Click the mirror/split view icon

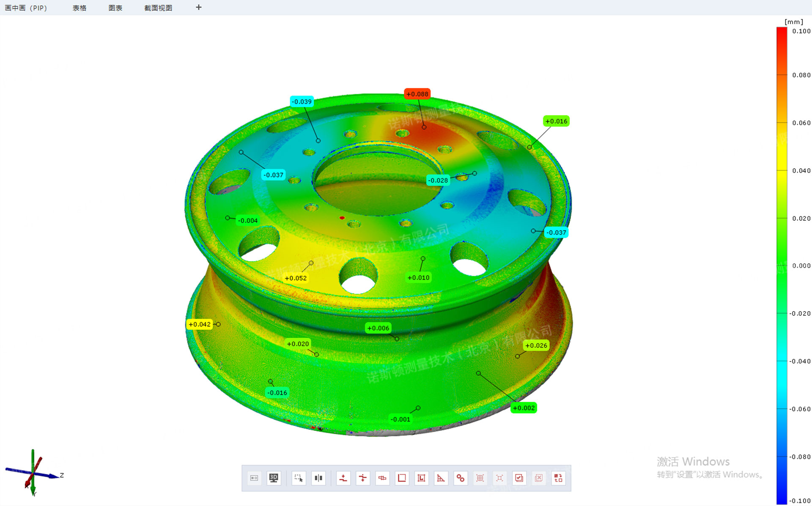click(318, 478)
